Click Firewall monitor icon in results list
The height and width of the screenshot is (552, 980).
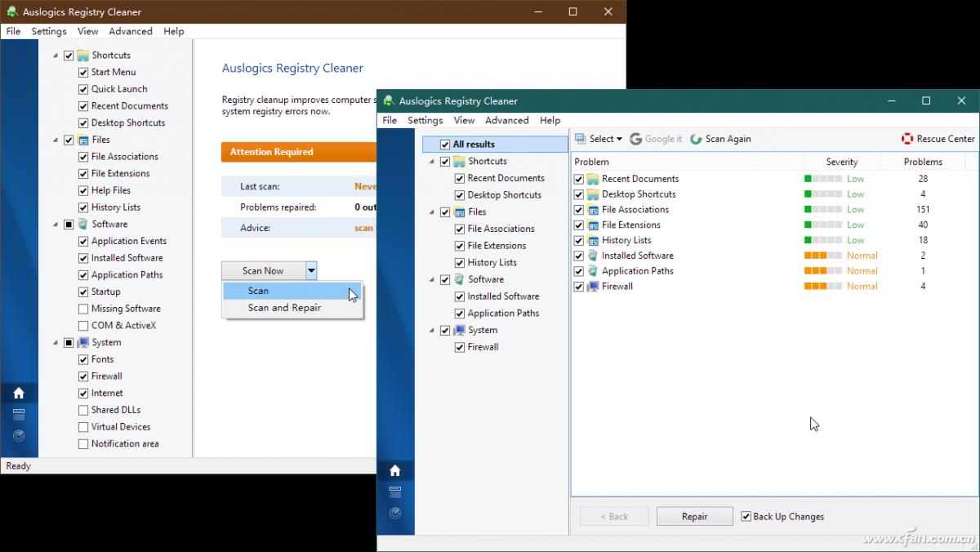click(x=593, y=287)
